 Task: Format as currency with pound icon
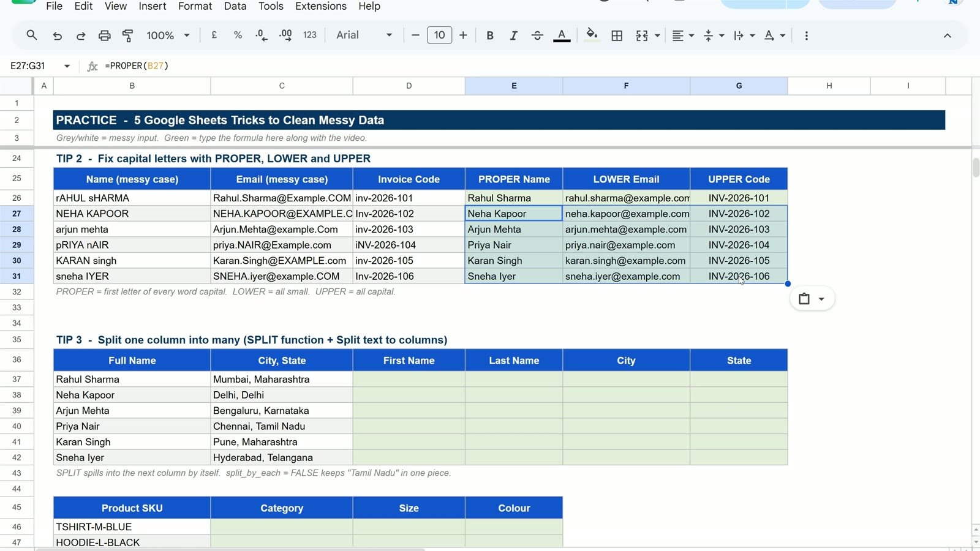pyautogui.click(x=214, y=35)
